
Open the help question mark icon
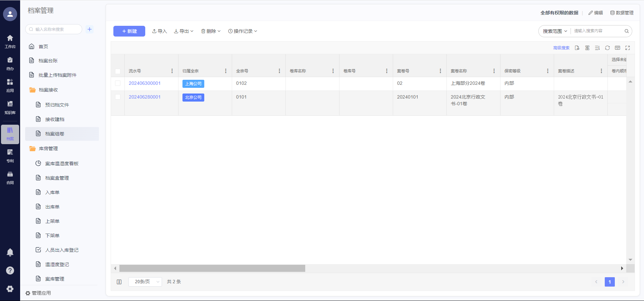tap(10, 270)
